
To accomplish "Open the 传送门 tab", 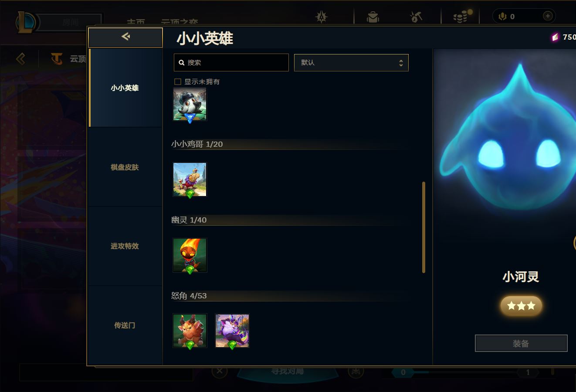I will click(x=125, y=325).
